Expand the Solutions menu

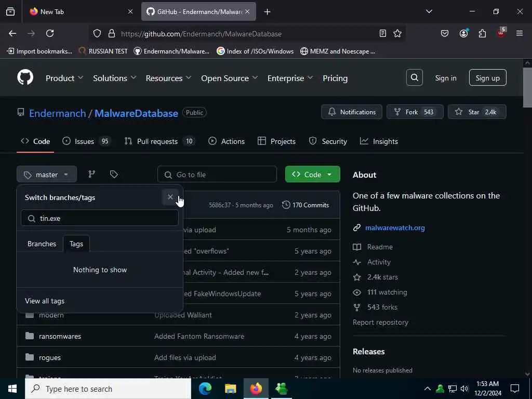coord(115,78)
